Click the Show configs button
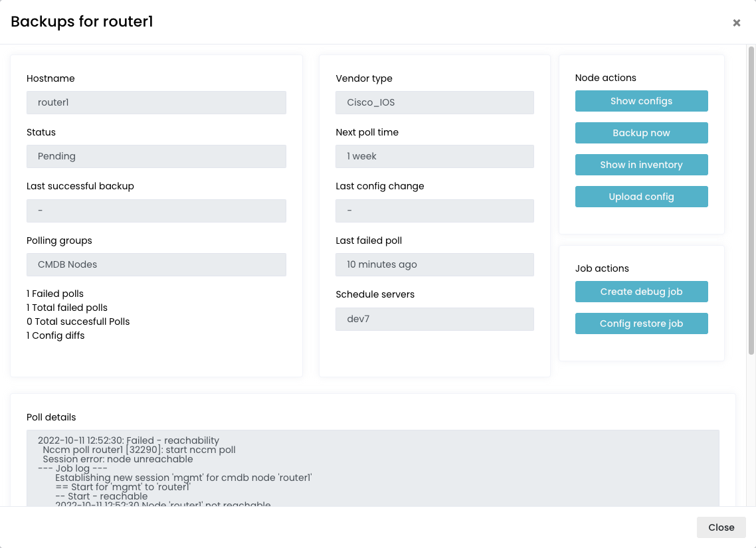 tap(641, 101)
